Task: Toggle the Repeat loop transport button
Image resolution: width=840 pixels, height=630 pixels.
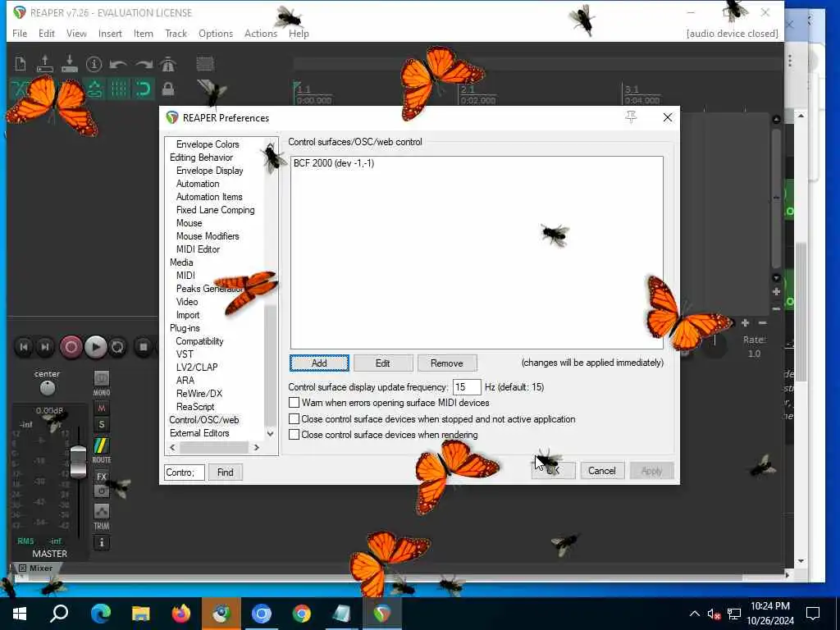Action: pyautogui.click(x=117, y=347)
